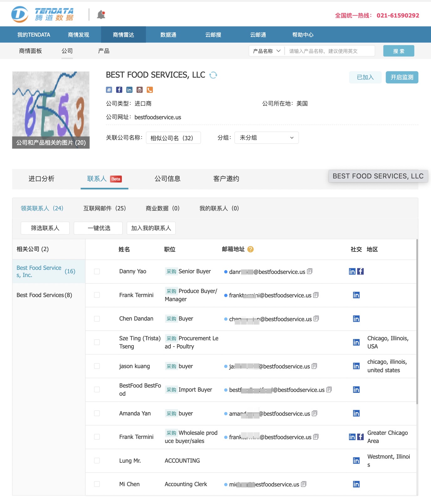The height and width of the screenshot is (504, 431).
Task: Open 客户邀约 tab
Action: [226, 179]
